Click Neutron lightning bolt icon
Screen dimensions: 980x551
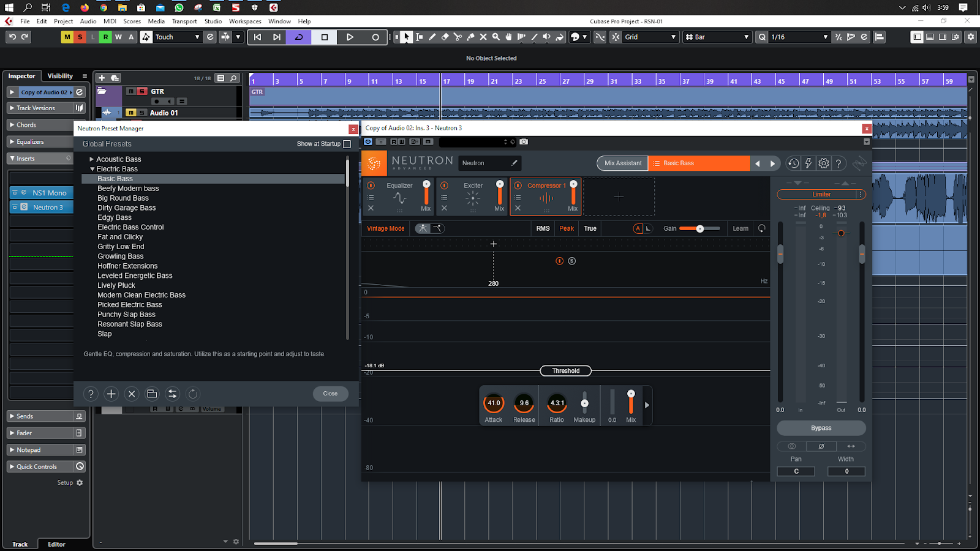[809, 163]
